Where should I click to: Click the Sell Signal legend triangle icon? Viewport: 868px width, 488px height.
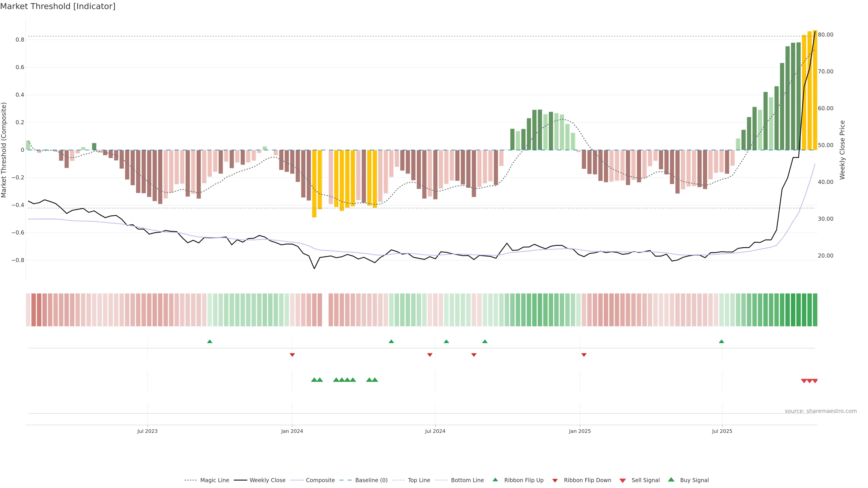click(623, 481)
